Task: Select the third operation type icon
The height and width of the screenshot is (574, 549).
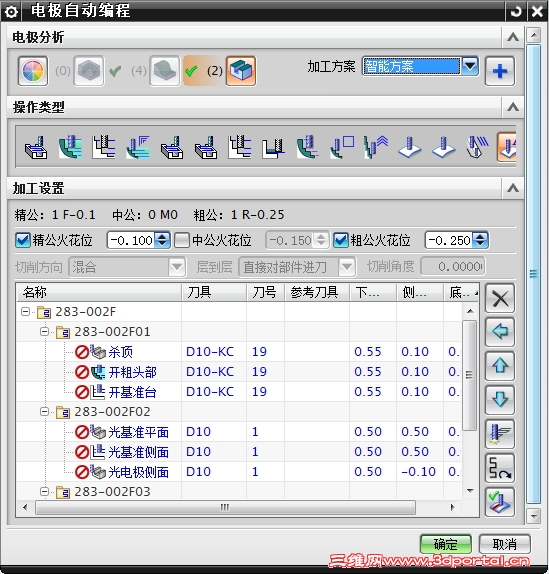Action: coord(104,147)
